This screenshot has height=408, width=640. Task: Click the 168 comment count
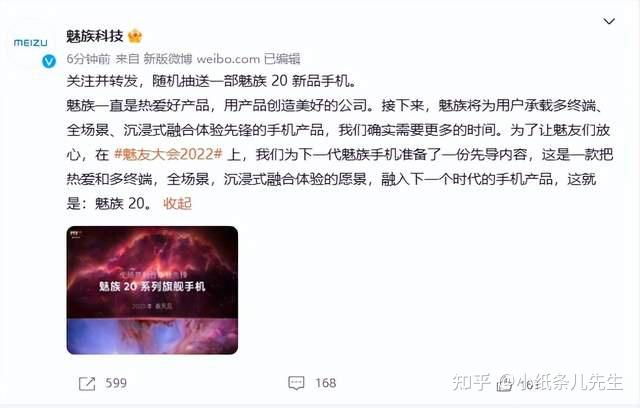tap(326, 383)
